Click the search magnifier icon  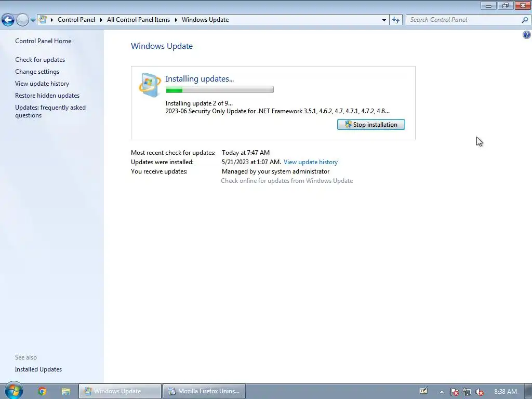point(525,20)
